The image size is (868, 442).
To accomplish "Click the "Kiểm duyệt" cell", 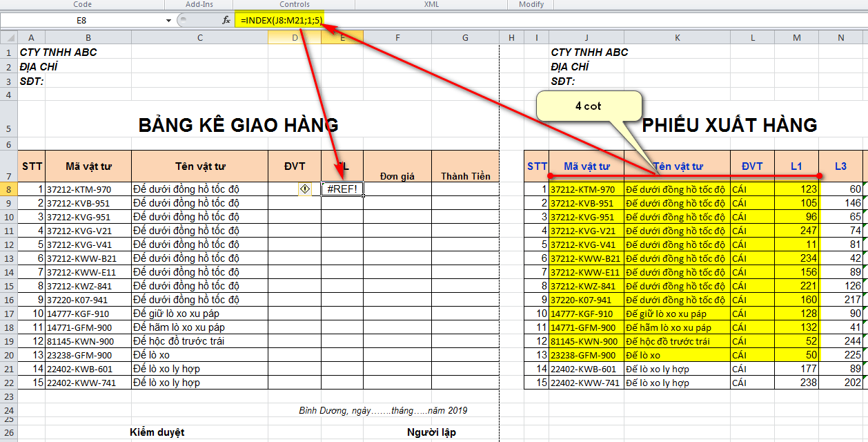I will (157, 432).
